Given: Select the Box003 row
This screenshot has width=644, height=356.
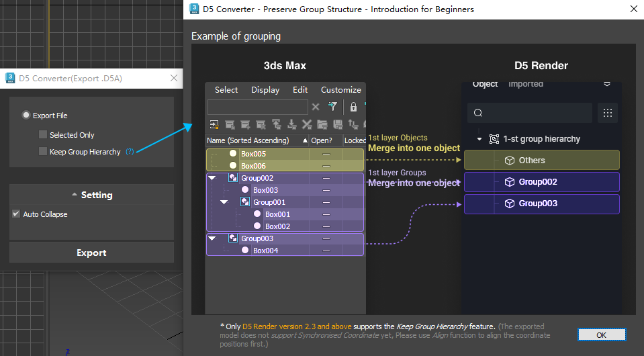Looking at the screenshot, I should [285, 190].
